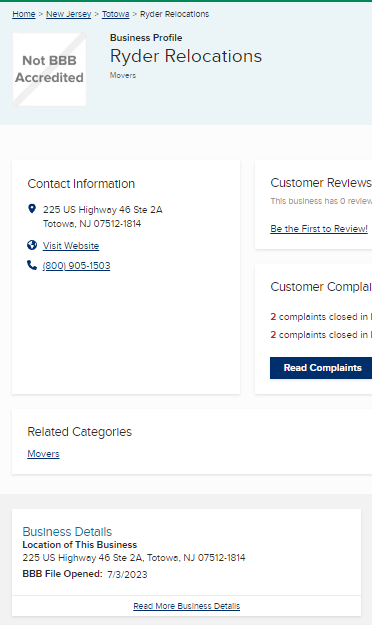The image size is (372, 625).
Task: Select BBB File Opened date 7/3/2023
Action: [x=127, y=574]
